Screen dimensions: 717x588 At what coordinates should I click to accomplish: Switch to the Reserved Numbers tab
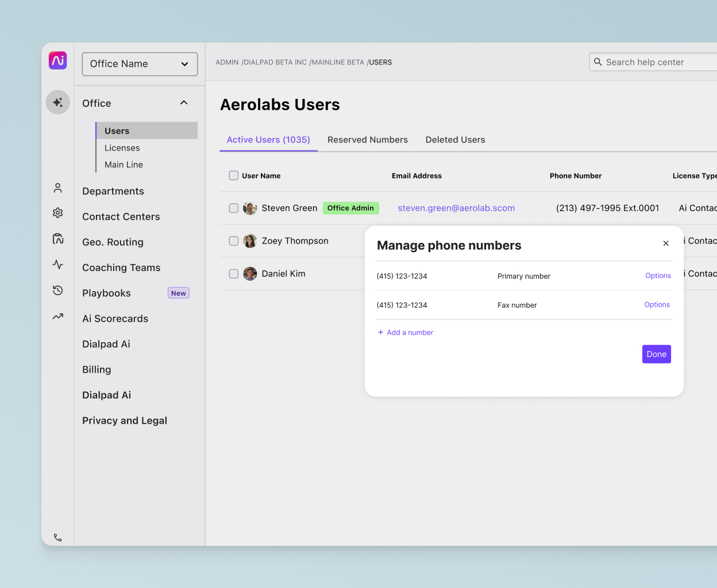(x=368, y=140)
